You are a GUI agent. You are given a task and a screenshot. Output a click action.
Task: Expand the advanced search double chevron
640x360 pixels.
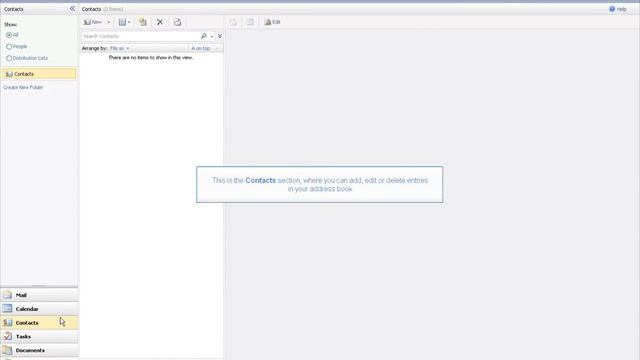tap(220, 36)
